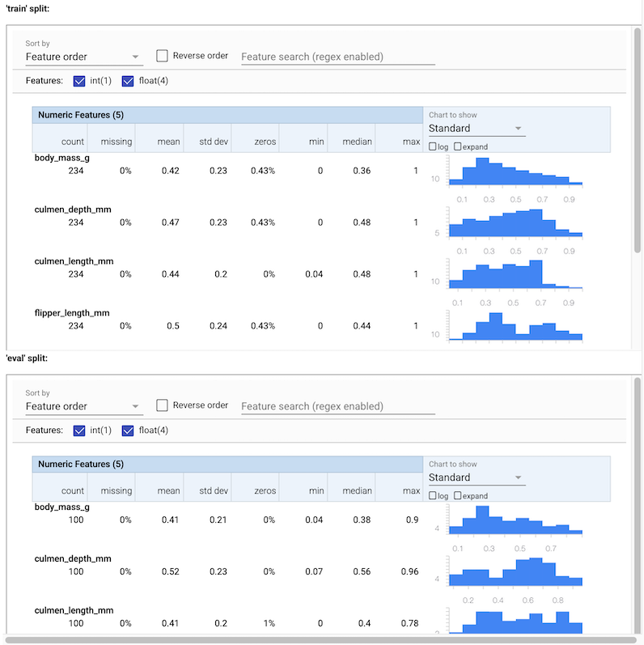Uncheck float(4) features filter in train split

point(128,81)
